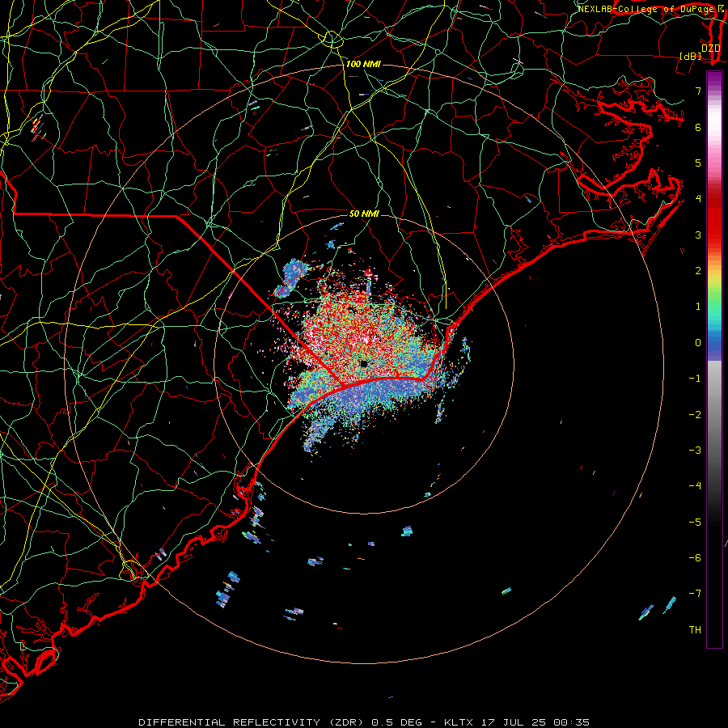Click the '-2' value on color scale
The image size is (728, 728).
coord(695,415)
